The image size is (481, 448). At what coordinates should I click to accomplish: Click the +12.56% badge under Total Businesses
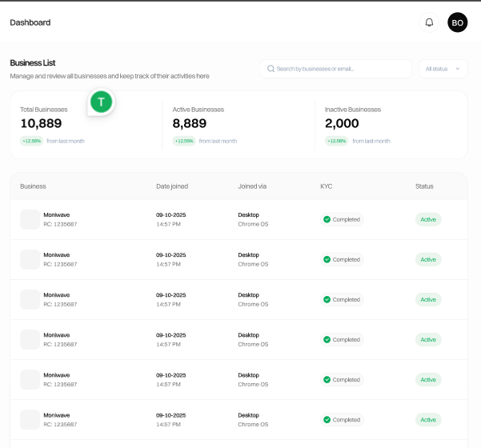coord(31,141)
